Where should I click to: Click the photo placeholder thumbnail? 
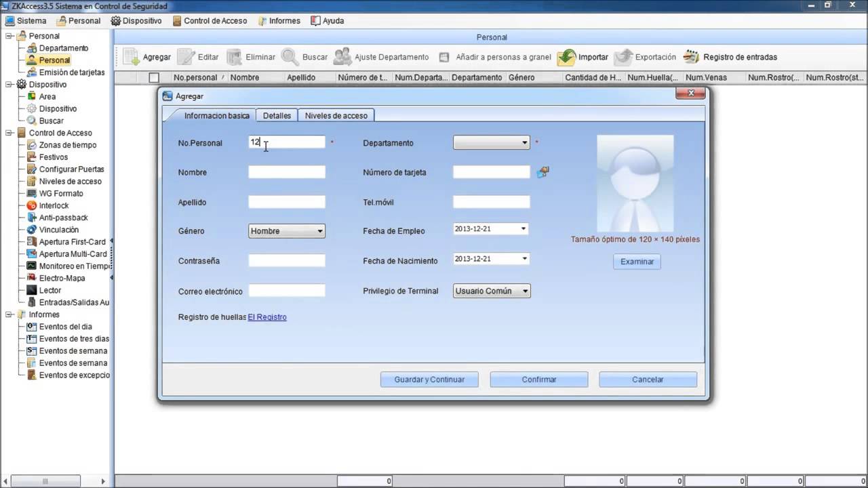pos(635,184)
